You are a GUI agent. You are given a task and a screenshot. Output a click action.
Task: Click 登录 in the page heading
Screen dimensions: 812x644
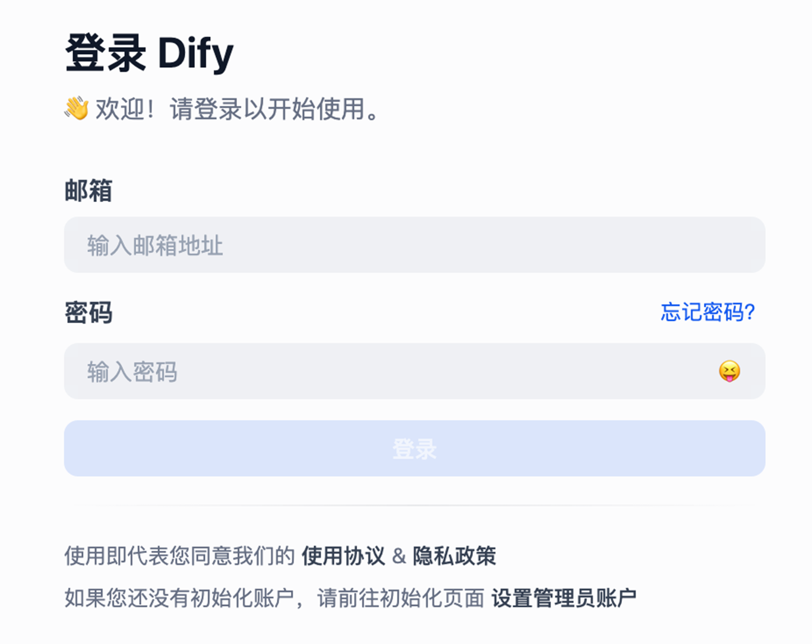point(105,53)
